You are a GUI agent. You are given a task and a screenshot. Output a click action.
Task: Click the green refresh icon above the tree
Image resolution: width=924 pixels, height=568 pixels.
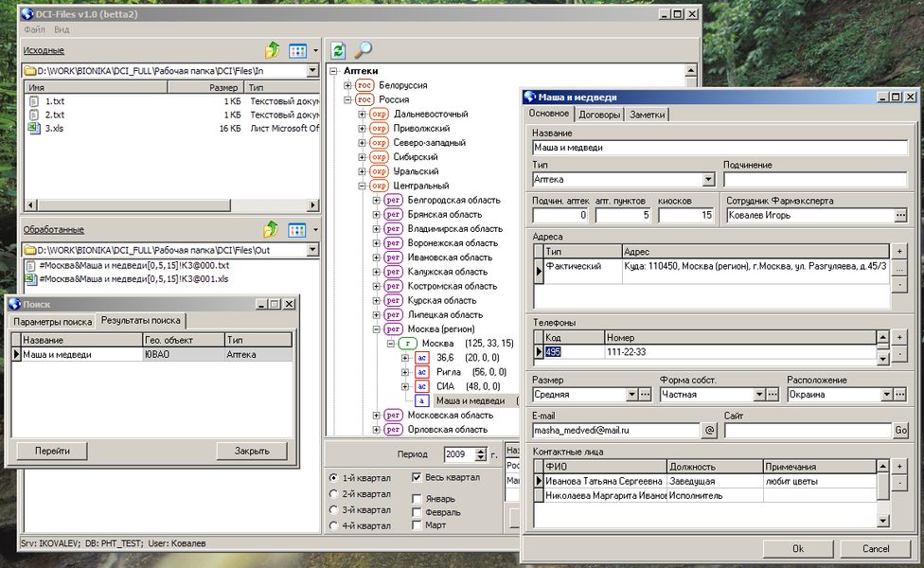coord(339,50)
